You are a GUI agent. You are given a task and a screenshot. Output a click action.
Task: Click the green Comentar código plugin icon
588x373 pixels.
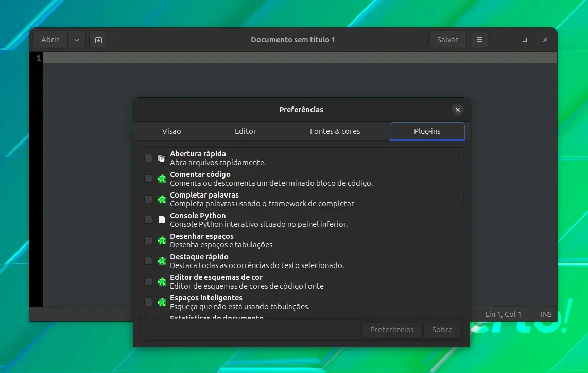point(162,179)
